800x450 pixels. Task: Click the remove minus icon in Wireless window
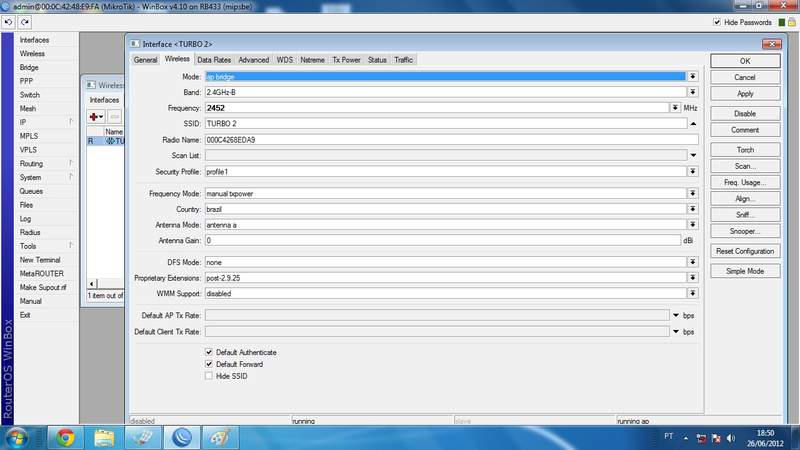click(x=114, y=117)
